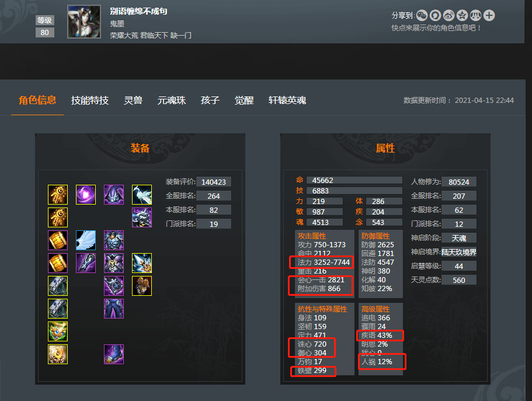Click the character name 别语缠绵不成句
Image resolution: width=532 pixels, height=401 pixels.
(x=138, y=11)
